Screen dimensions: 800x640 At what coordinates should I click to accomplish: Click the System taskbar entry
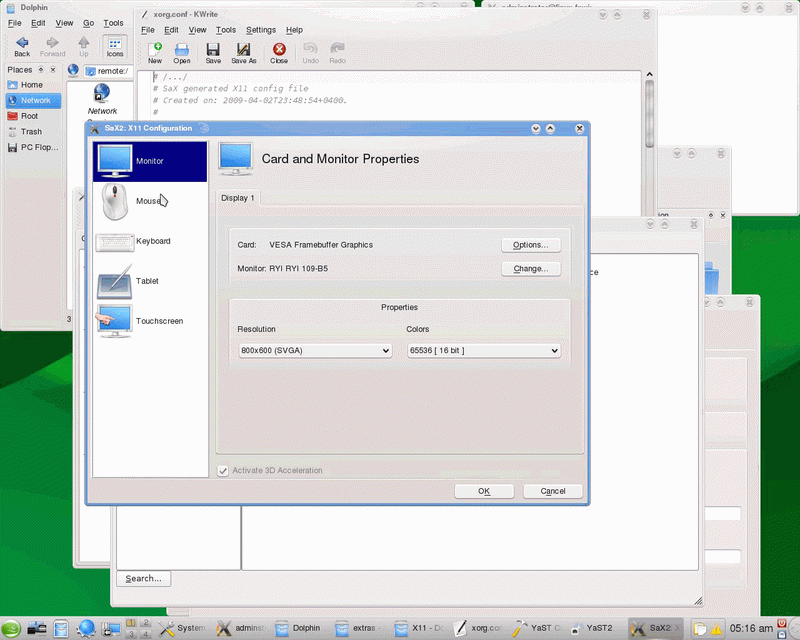tap(182, 628)
